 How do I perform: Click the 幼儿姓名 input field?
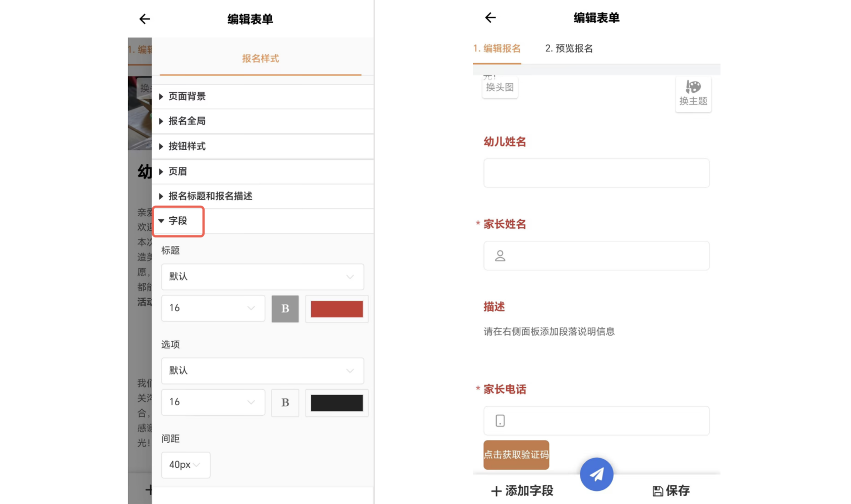(x=596, y=173)
